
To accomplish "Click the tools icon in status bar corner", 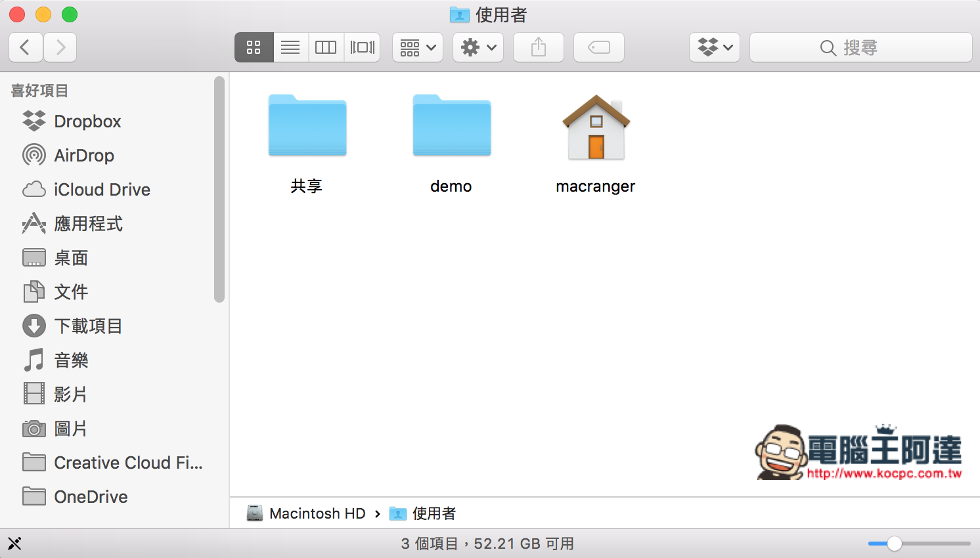I will pyautogui.click(x=14, y=544).
